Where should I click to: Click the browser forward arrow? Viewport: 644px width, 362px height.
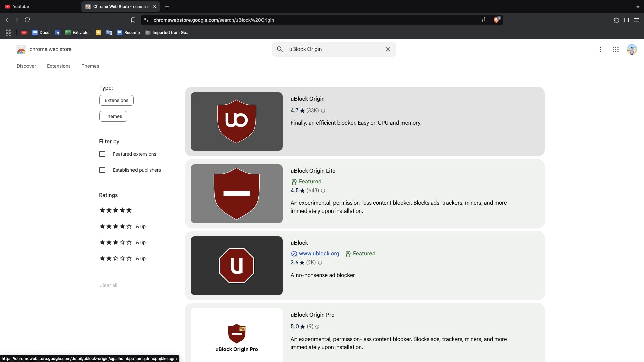(x=17, y=20)
